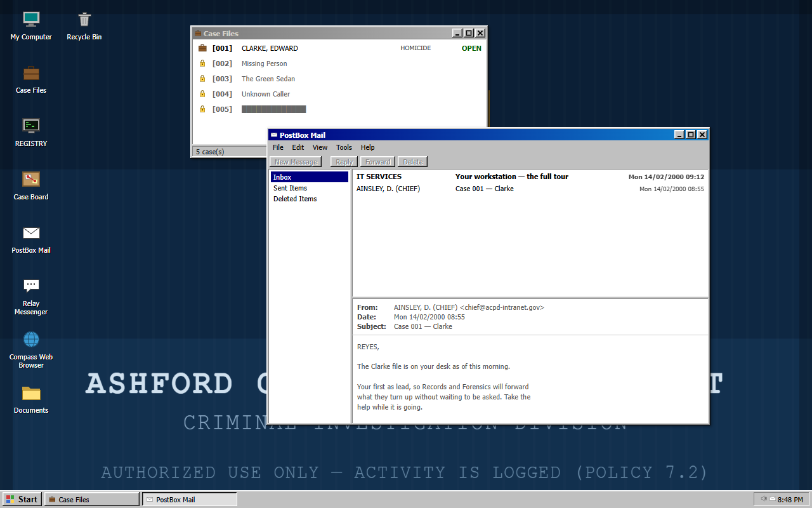Viewport: 812px width, 508px height.
Task: Click the 8:48 PM taskbar clock
Action: [x=790, y=500]
